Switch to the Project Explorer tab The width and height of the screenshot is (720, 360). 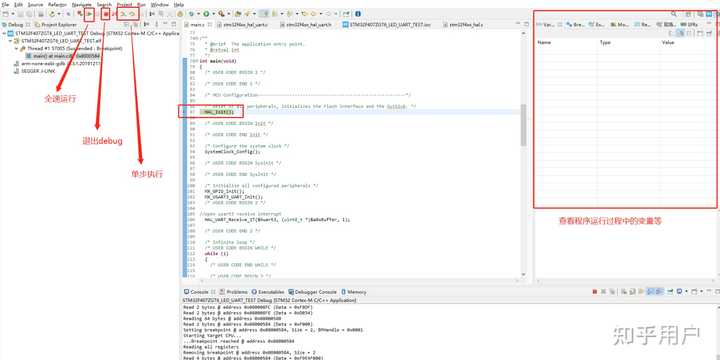click(56, 24)
